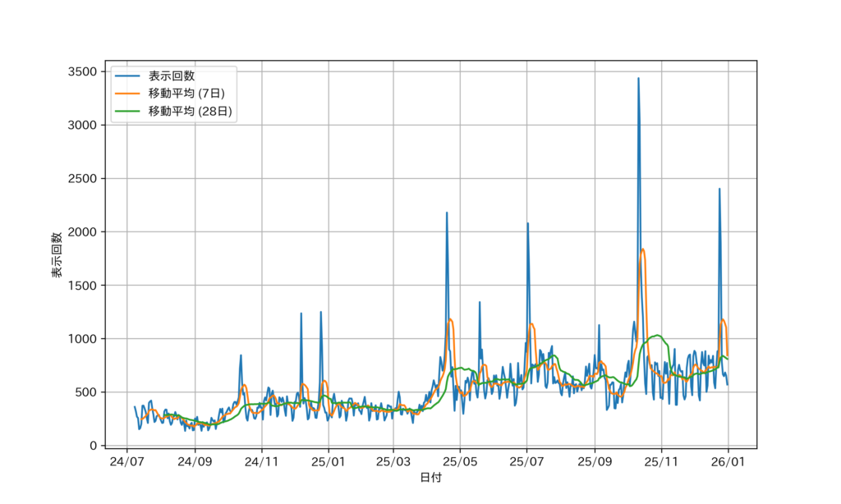
Task: Click the 24/07 x-axis tick label
Action: [127, 460]
